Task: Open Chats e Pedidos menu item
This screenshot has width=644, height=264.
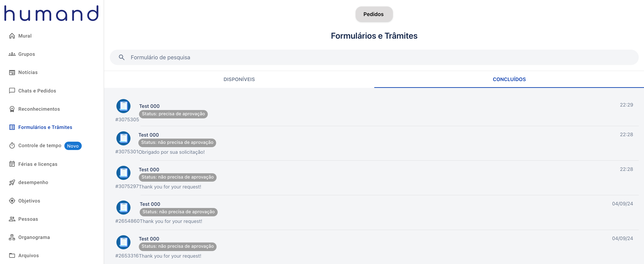Action: [x=37, y=91]
